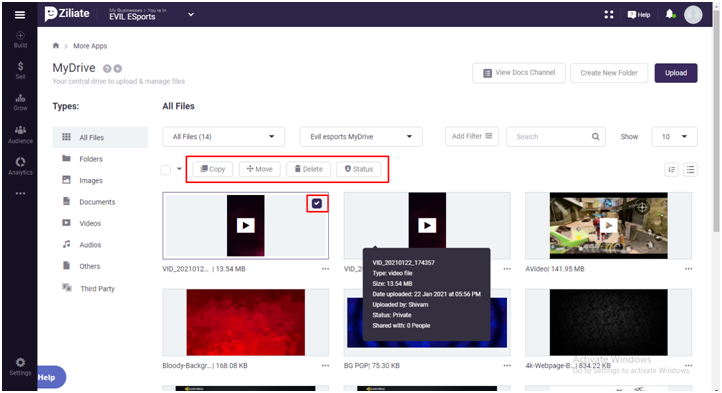Click the Delete button

tap(309, 169)
